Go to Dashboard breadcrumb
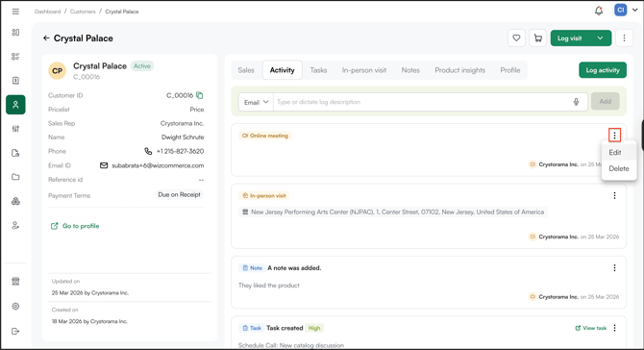This screenshot has width=644, height=350. (48, 12)
